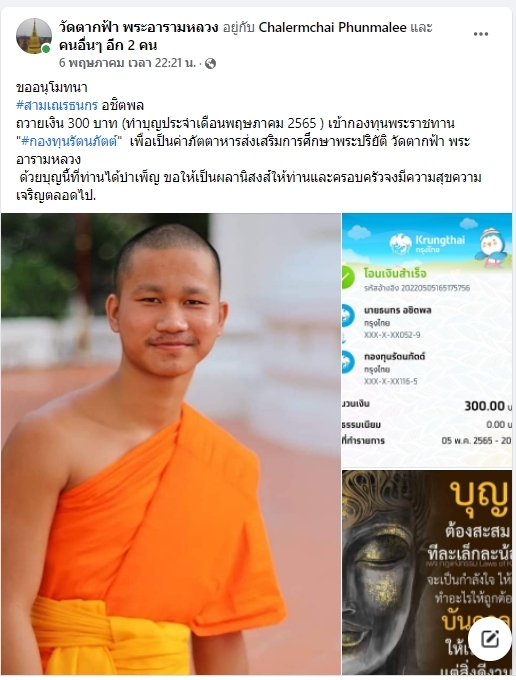
Task: Open the post timestamp 6 พฤษภาคม 22:21
Action: click(127, 63)
